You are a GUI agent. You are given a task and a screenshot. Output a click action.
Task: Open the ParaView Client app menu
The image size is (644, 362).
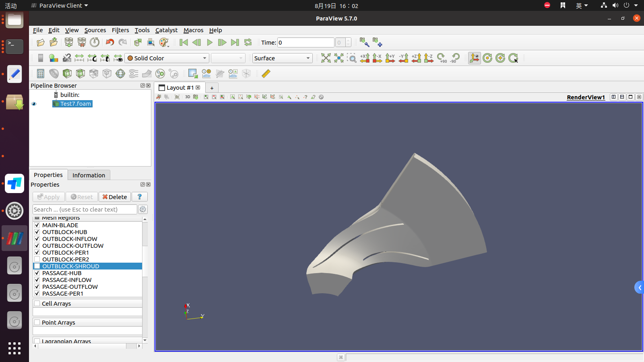point(60,6)
